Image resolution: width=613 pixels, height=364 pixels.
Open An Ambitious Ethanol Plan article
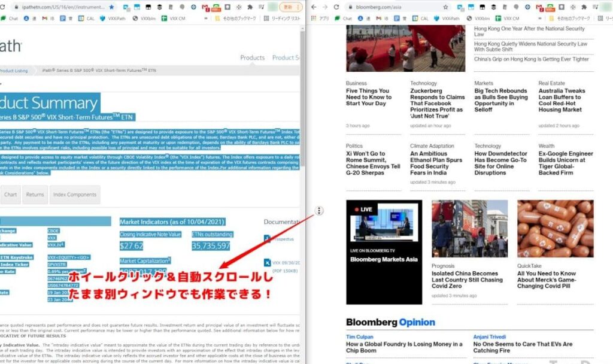(436, 163)
